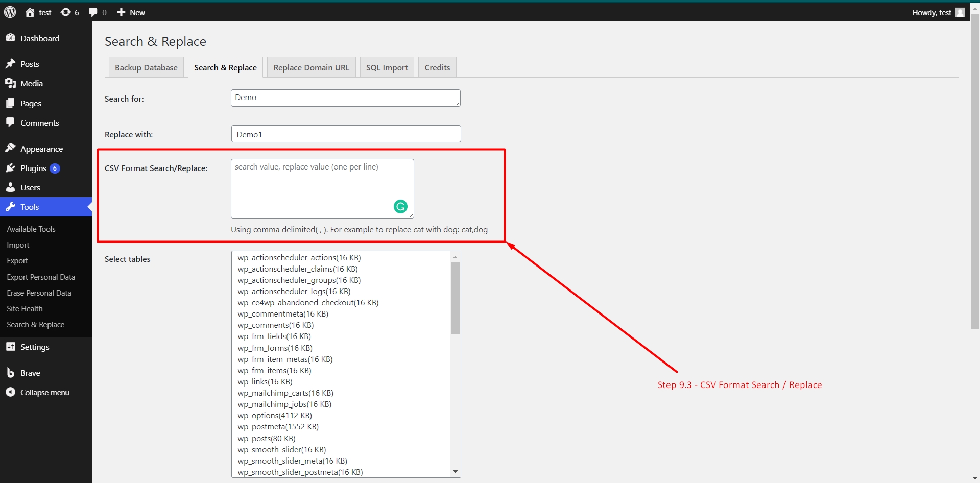Image resolution: width=980 pixels, height=483 pixels.
Task: Click the Settings sliders icon
Action: pyautogui.click(x=10, y=347)
